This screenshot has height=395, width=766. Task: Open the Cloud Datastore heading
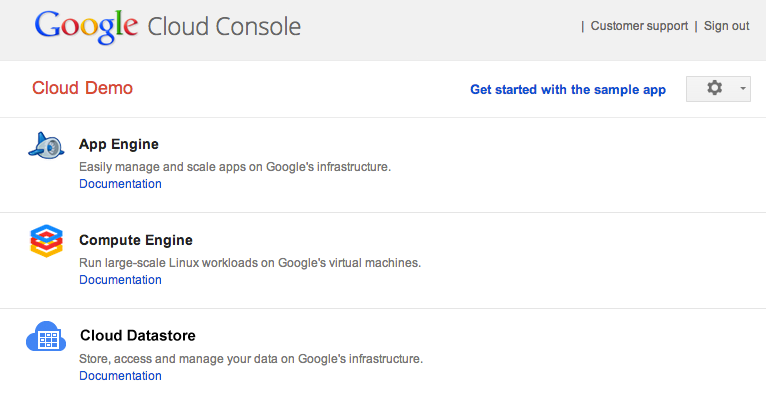138,335
